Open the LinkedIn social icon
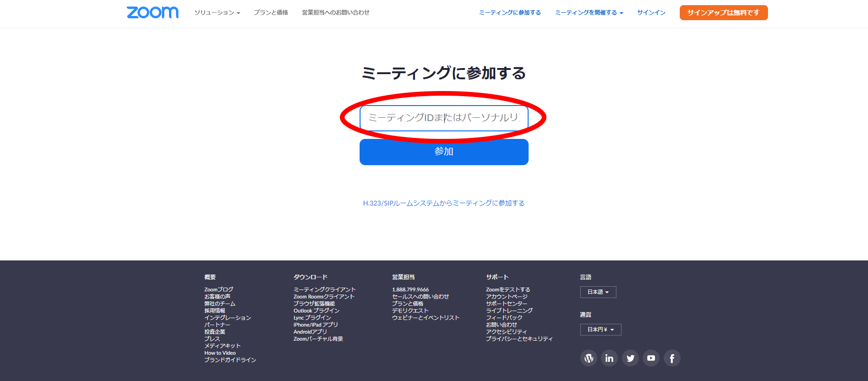This screenshot has height=381, width=868. 609,358
